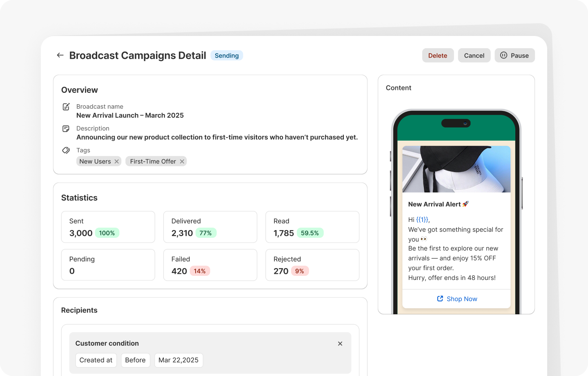Image resolution: width=588 pixels, height=376 pixels.
Task: Click the cap product image in preview
Action: coord(457,169)
